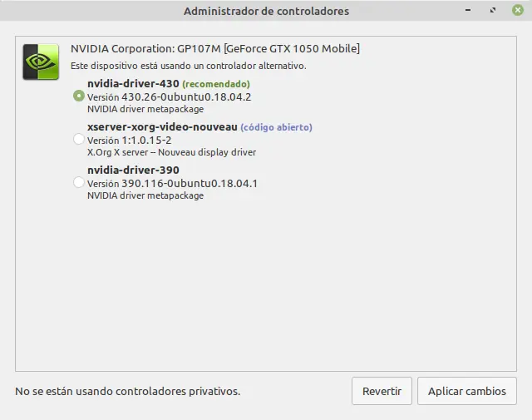532x420 pixels.
Task: Click the Versión 1:1.0.15-2 text
Action: 129,140
